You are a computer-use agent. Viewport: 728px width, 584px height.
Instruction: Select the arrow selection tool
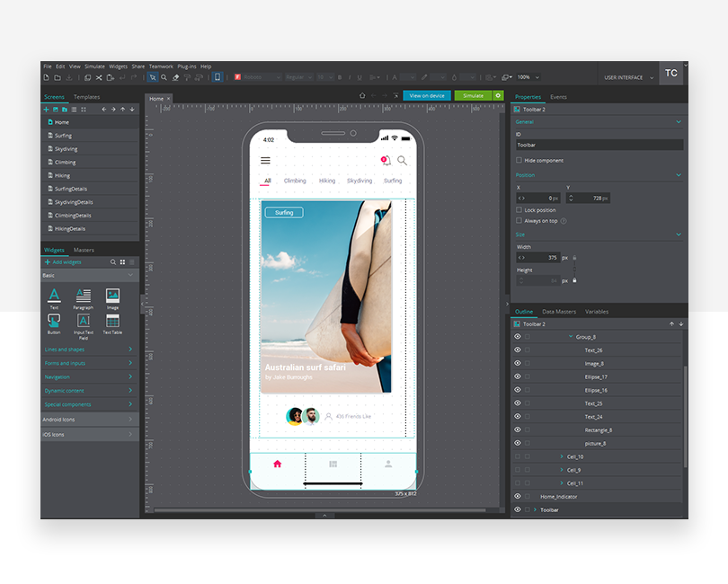coord(152,77)
